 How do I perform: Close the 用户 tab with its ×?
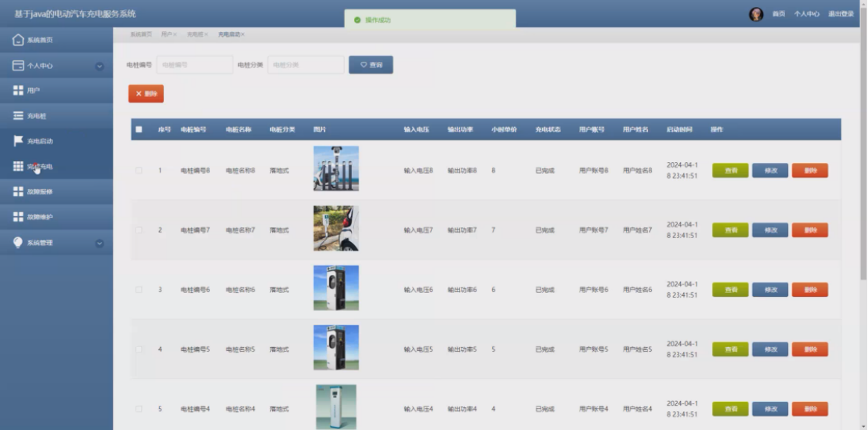click(175, 34)
